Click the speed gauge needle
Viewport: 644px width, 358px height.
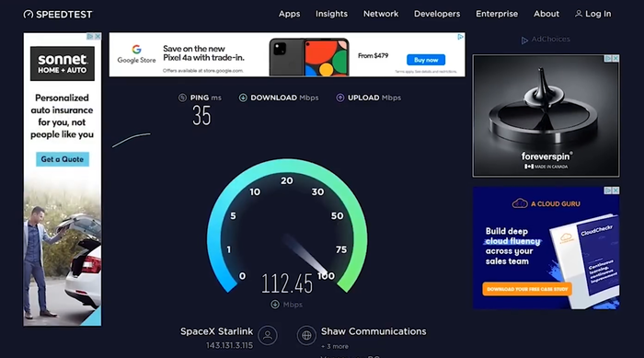(305, 255)
